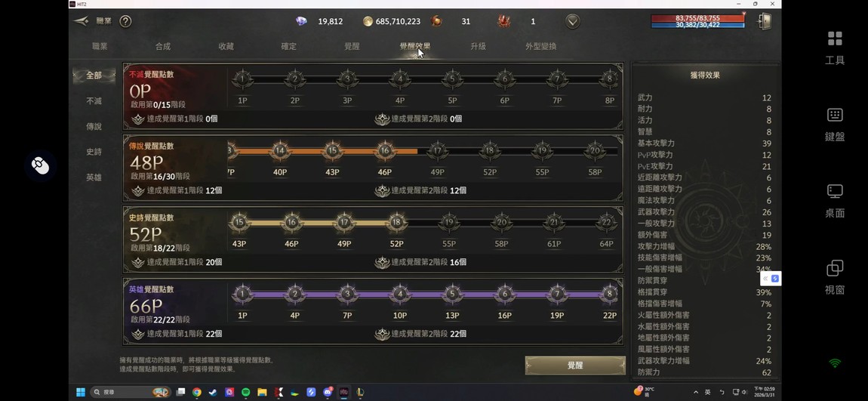This screenshot has height=401, width=868.
Task: Open the 鍵盤 keyboard icon in sidebar
Action: point(835,125)
